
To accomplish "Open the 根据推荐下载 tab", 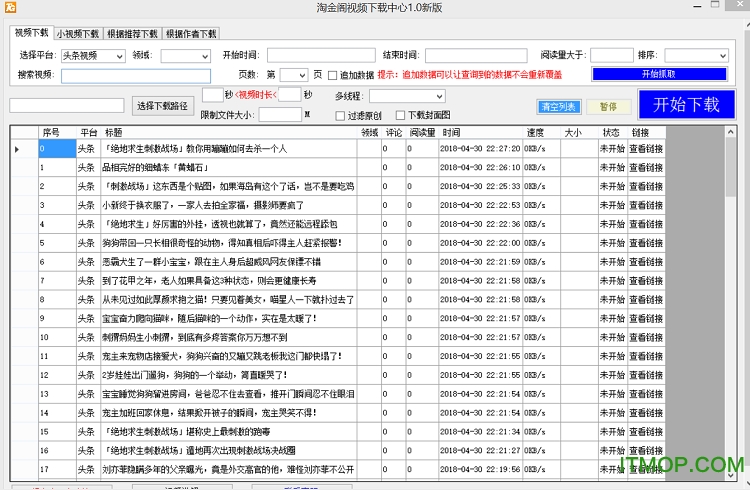I will (132, 33).
